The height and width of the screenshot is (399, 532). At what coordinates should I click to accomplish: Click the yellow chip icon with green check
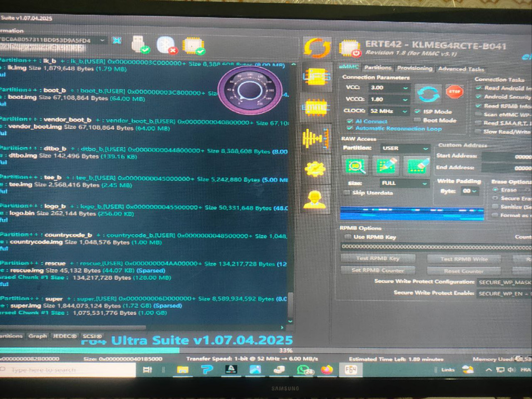[x=193, y=46]
